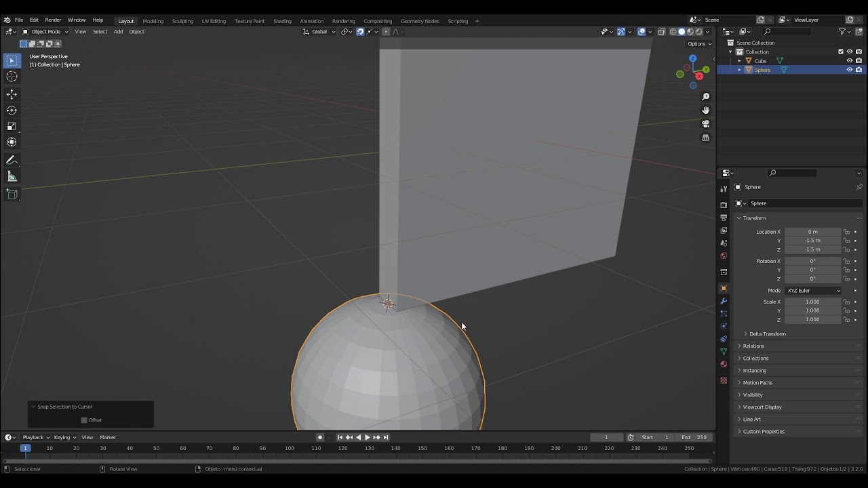Open the Modifiers properties tab
This screenshot has height=488, width=868.
click(x=724, y=301)
